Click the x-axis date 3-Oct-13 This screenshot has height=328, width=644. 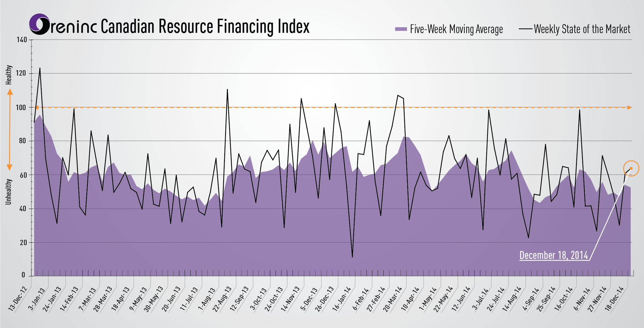click(258, 299)
